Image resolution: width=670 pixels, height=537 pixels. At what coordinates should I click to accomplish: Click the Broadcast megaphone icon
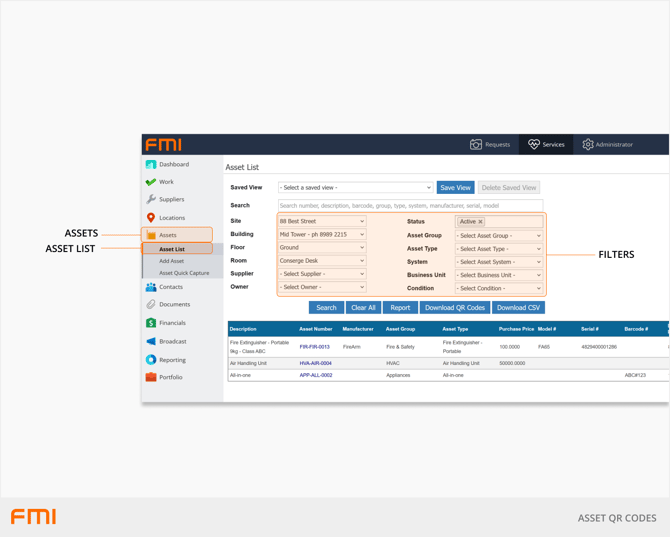click(x=151, y=341)
